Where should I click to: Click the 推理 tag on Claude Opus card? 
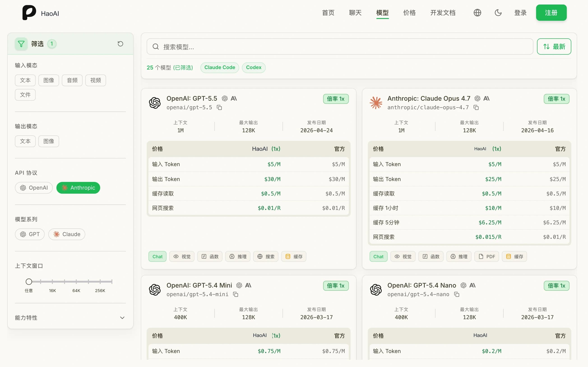point(459,257)
